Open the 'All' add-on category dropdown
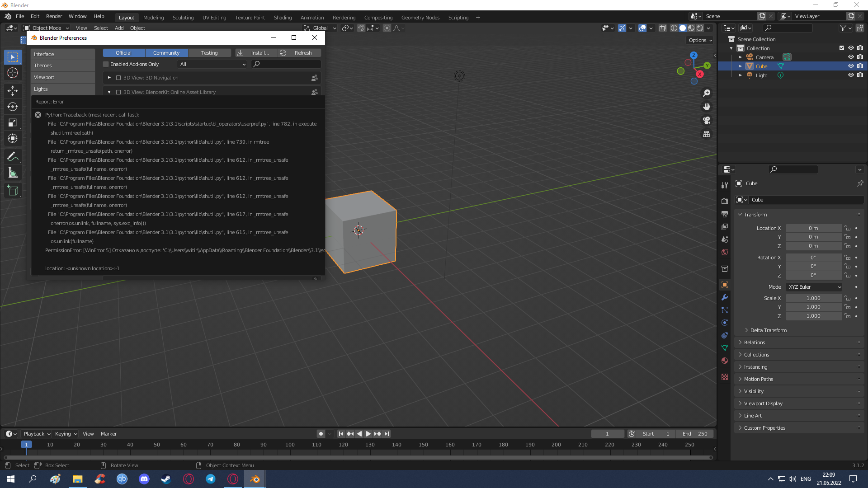This screenshot has height=488, width=868. (212, 64)
